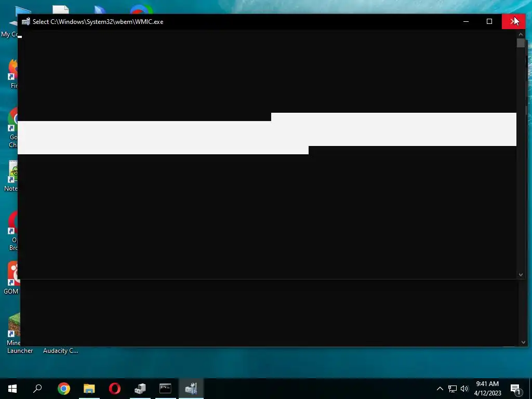The width and height of the screenshot is (532, 399).
Task: Click the active WMIC taskbar button
Action: point(191,389)
